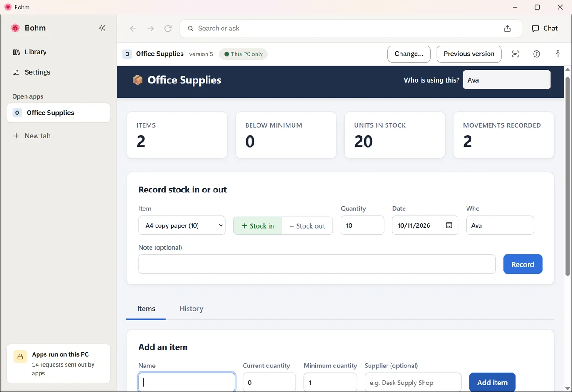Reload the app with the refresh icon
This screenshot has width=572, height=392.
168,29
